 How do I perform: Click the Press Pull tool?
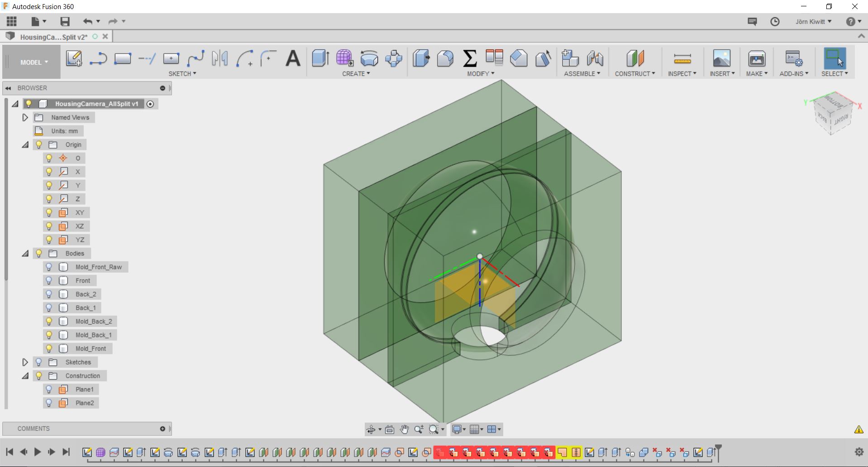(421, 58)
